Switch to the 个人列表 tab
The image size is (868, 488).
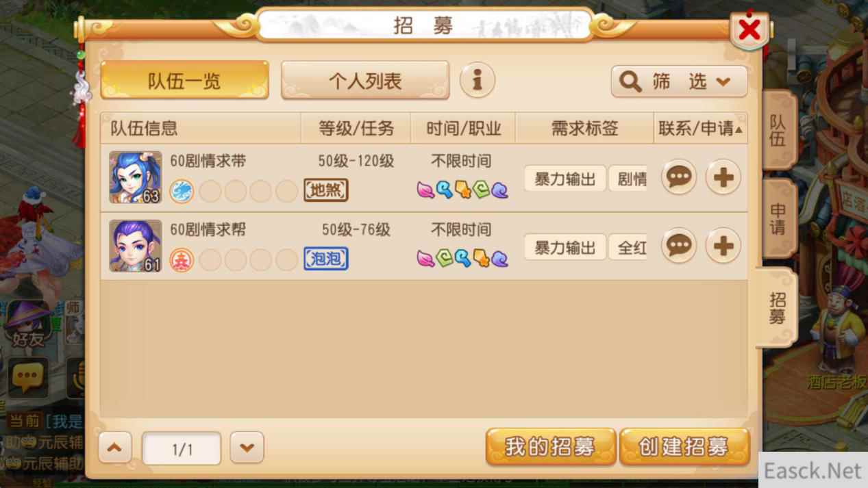pos(365,81)
